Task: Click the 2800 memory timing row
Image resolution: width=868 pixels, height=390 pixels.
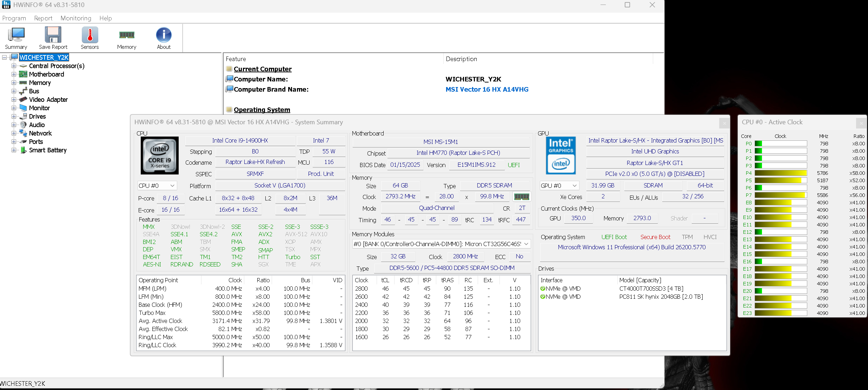Action: click(x=441, y=289)
